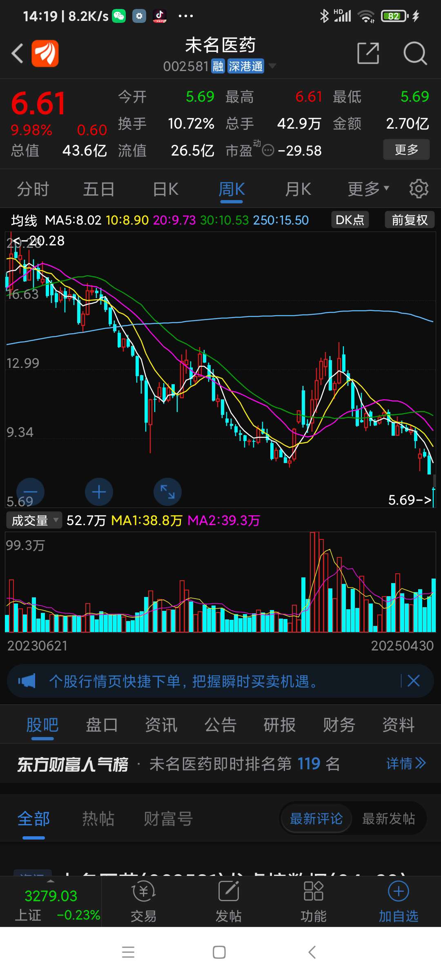Viewport: 441px width, 980px height.
Task: Tap the share icon
Action: (x=368, y=53)
